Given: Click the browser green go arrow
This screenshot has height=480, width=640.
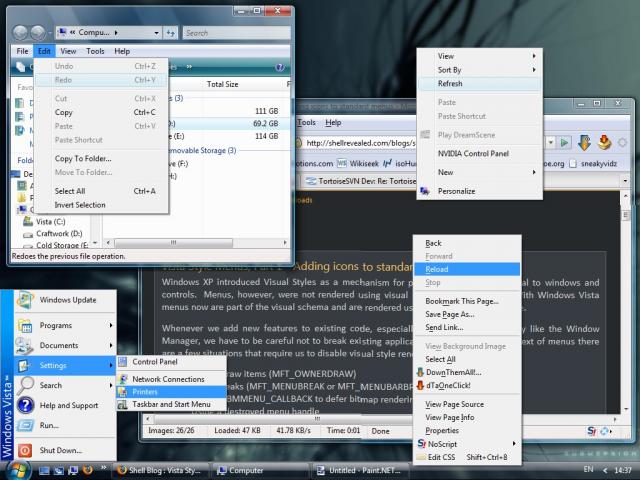Looking at the screenshot, I should pos(564,142).
